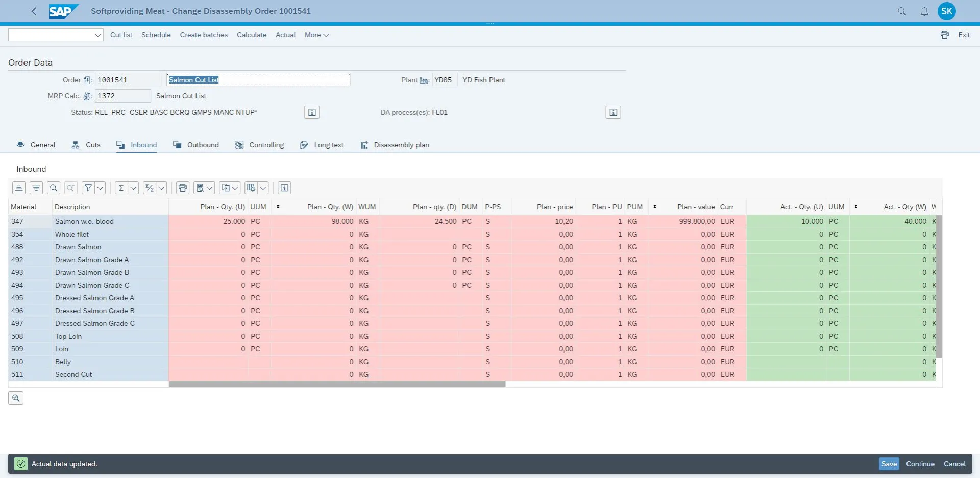Switch to the Outbound tab
Image resolution: width=980 pixels, height=478 pixels.
tap(196, 145)
